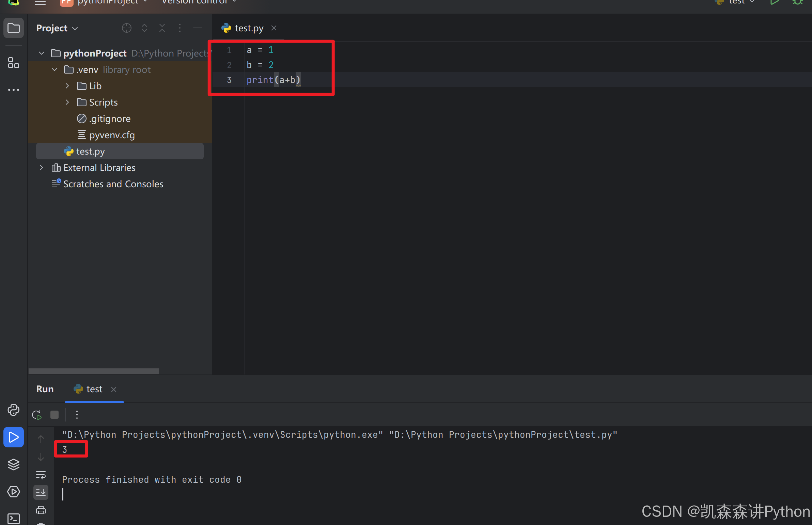Open the Terminal tool window icon
The height and width of the screenshot is (525, 812).
point(13,519)
